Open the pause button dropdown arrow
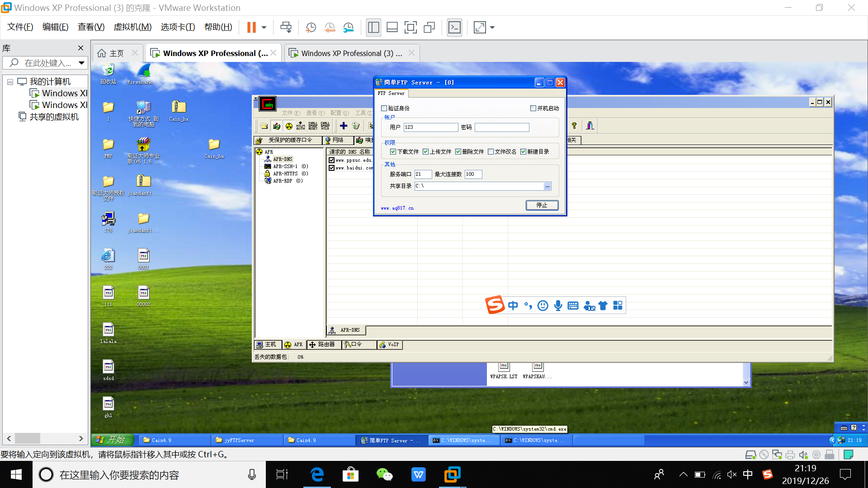This screenshot has height=488, width=868. click(264, 28)
